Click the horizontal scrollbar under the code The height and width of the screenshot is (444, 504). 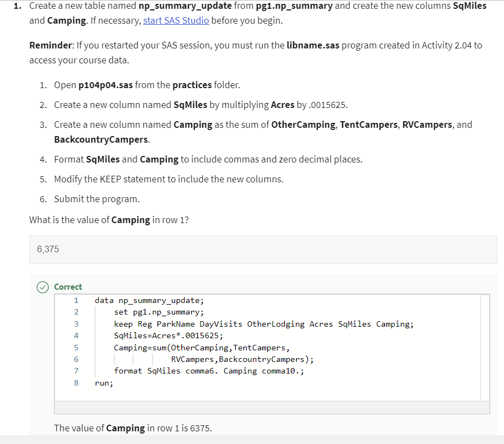(x=272, y=407)
